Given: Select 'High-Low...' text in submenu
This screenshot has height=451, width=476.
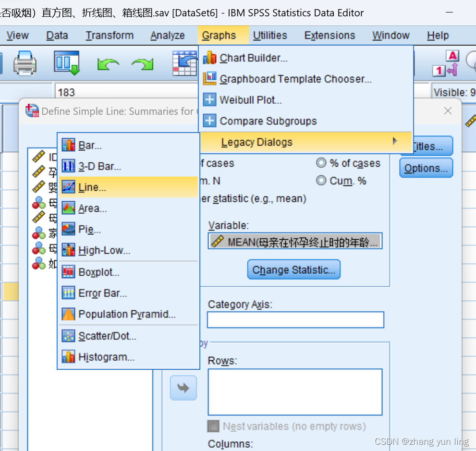Looking at the screenshot, I should [x=104, y=250].
